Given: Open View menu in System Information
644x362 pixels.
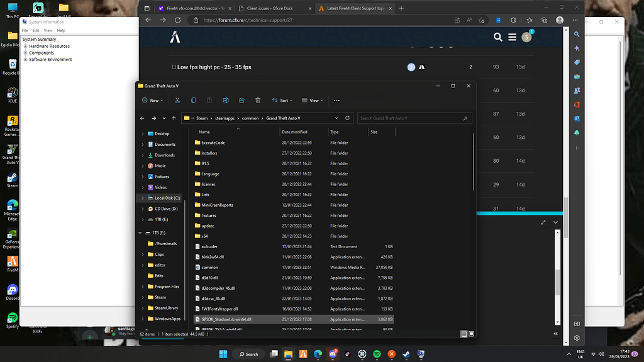Looking at the screenshot, I should point(48,30).
